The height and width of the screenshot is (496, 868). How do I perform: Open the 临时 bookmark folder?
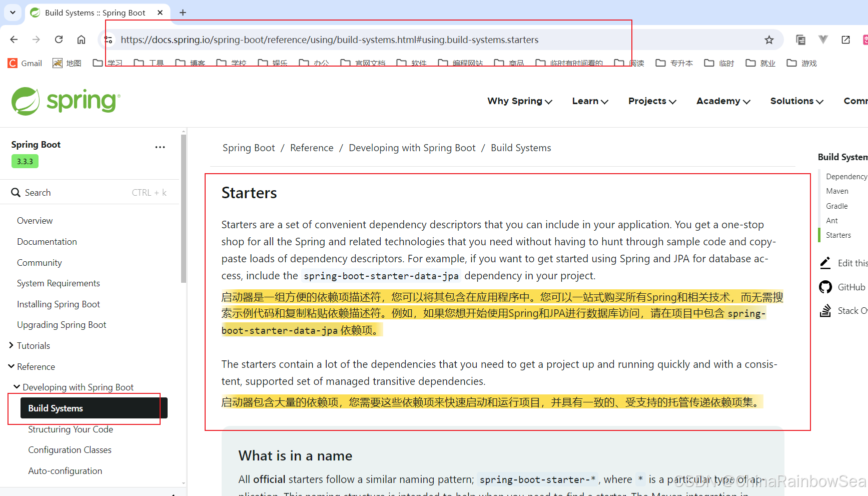(x=719, y=63)
